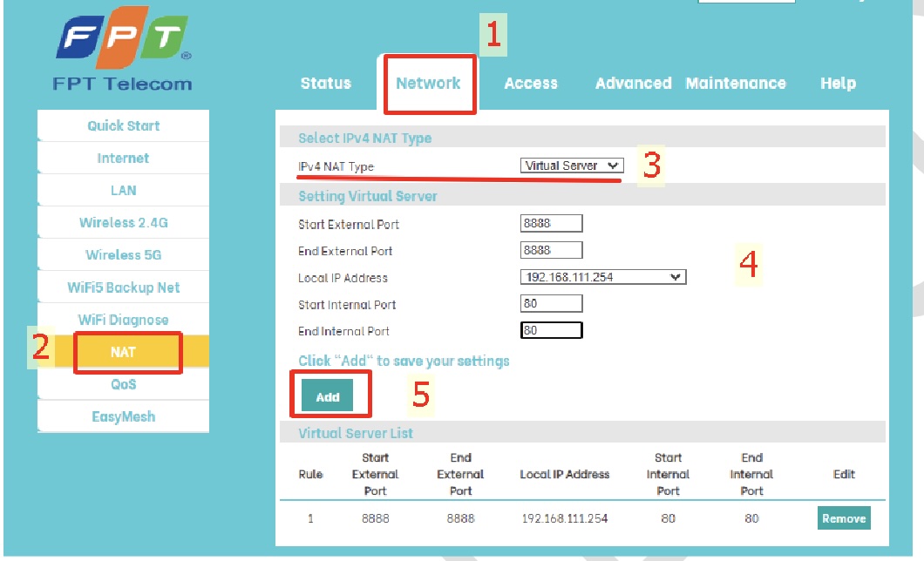This screenshot has width=924, height=561.
Task: Open QoS settings
Action: pyautogui.click(x=122, y=384)
